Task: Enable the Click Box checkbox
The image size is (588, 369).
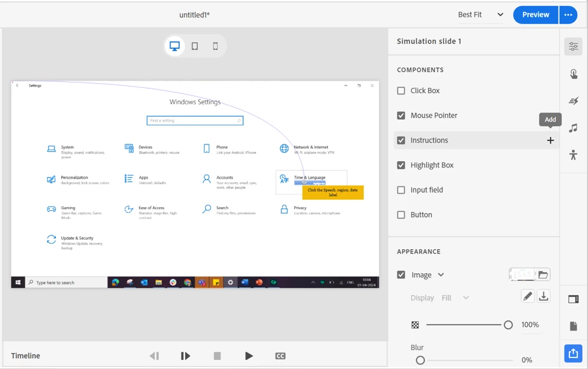Action: (401, 91)
